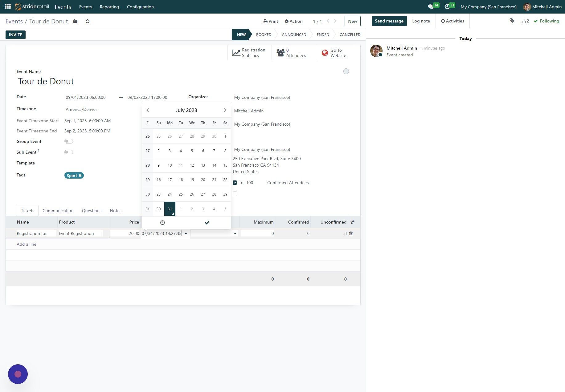Click the start date field 09/01/2023 06:00:00
565x392 pixels.
click(x=86, y=97)
